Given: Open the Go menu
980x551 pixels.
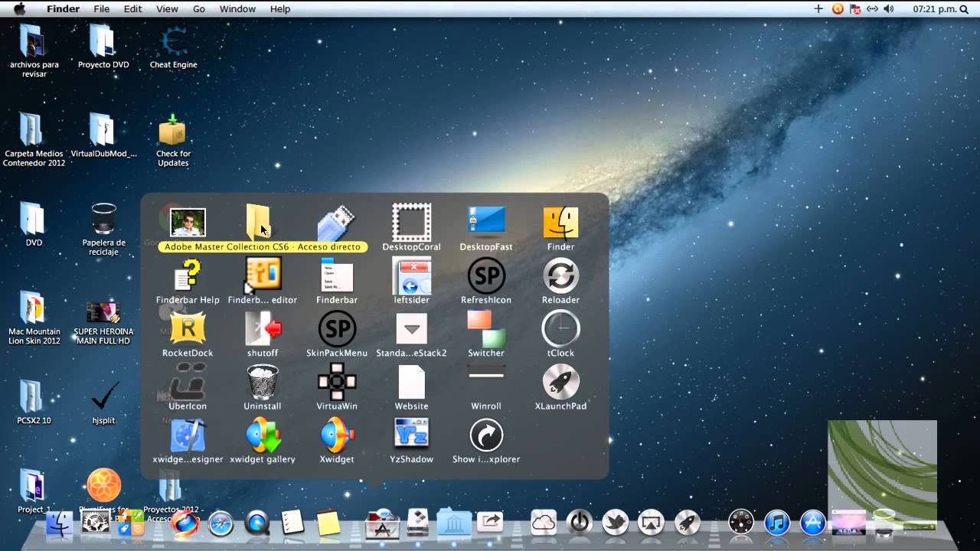Looking at the screenshot, I should pyautogui.click(x=199, y=8).
